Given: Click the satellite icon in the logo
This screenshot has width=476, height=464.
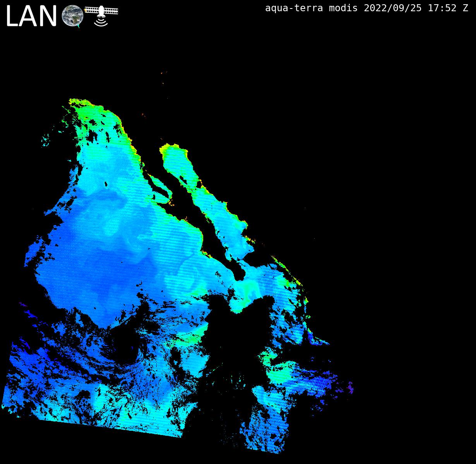Looking at the screenshot, I should pos(101,15).
